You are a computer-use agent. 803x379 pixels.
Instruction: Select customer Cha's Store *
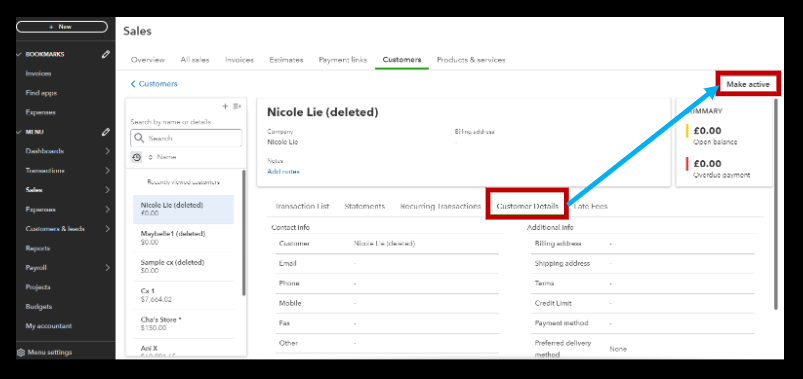183,324
